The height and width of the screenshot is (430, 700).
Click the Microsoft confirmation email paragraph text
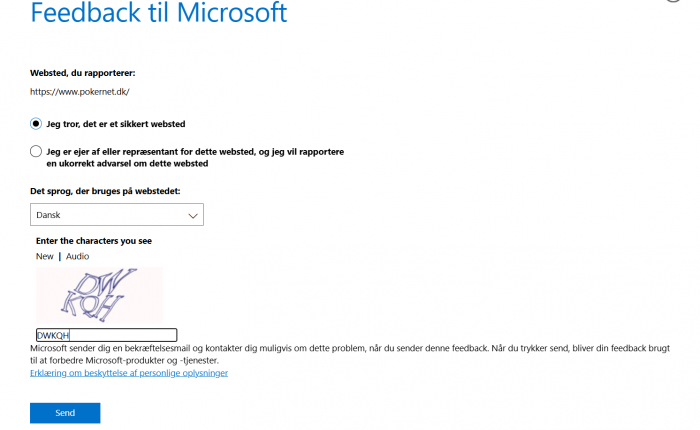[x=350, y=354]
